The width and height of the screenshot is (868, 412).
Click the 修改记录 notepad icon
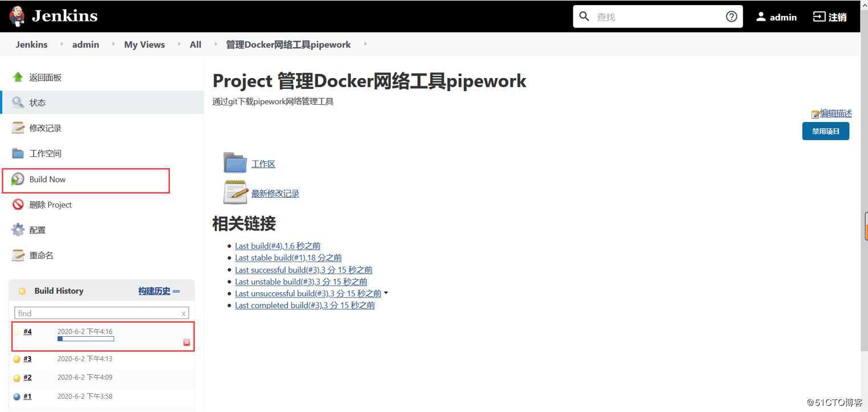pos(18,128)
